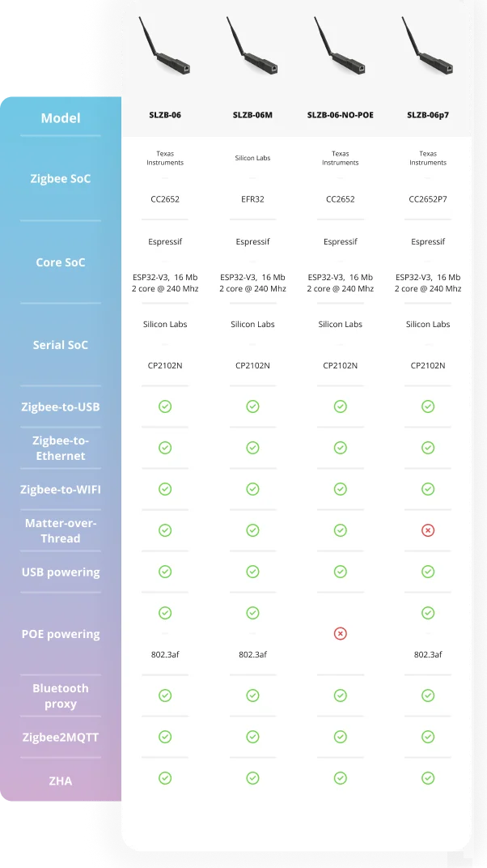Click SLZB-06-NO-POE Zigbee-to-WIFI checkmark
The height and width of the screenshot is (868, 487).
(x=341, y=489)
